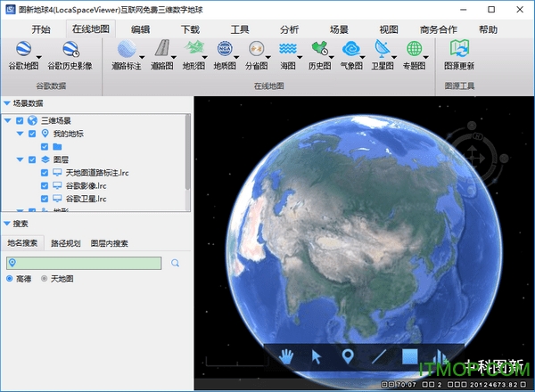The width and height of the screenshot is (535, 392).
Task: Click the 图源更新 map source update icon
Action: coord(459,48)
